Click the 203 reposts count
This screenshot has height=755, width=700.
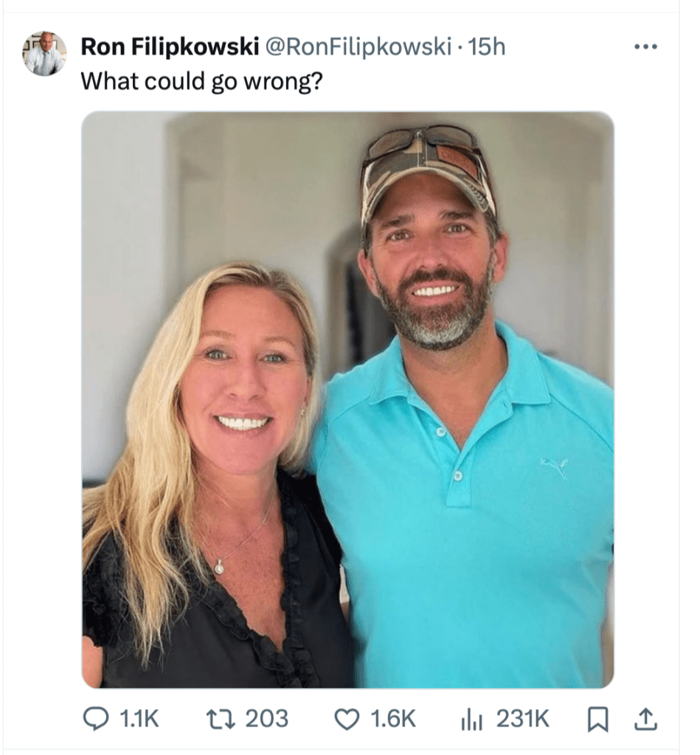266,719
